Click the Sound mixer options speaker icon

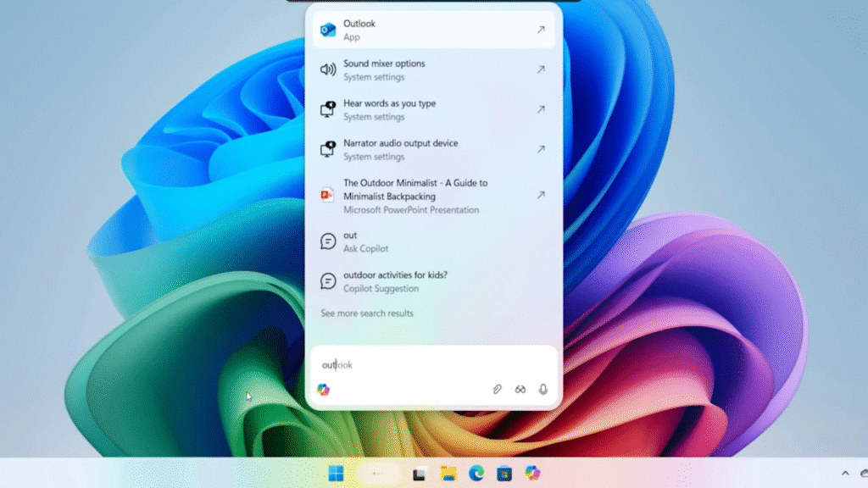328,69
